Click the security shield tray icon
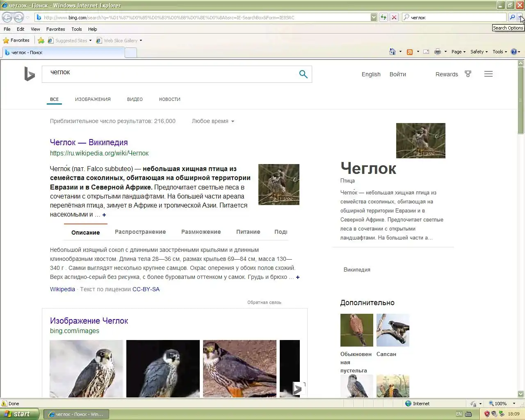Screen dimensions: 525x420 tap(487, 414)
